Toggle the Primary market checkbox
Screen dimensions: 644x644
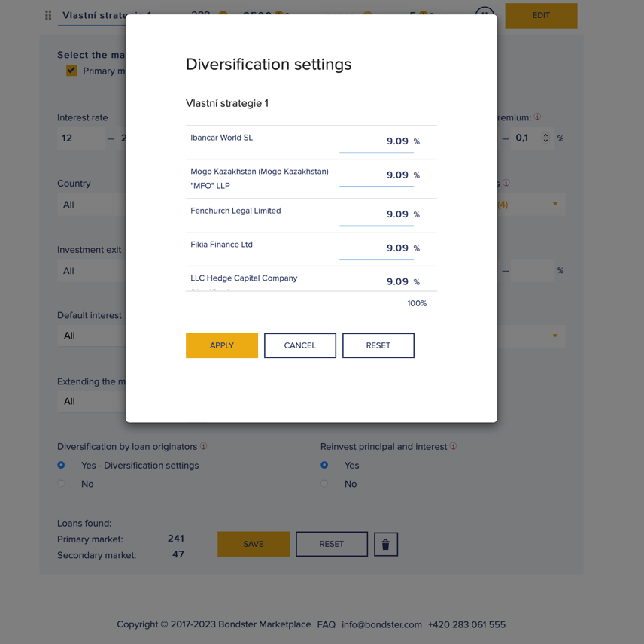tap(71, 71)
